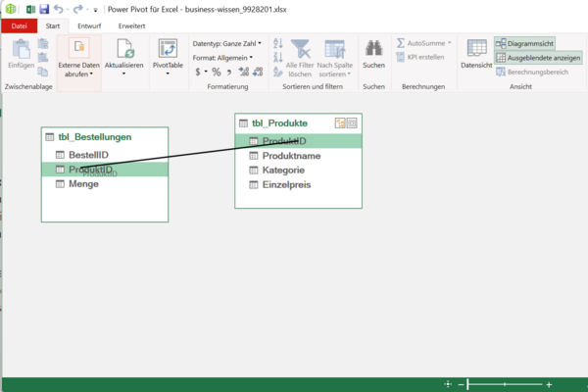
Task: Expand AutoSumme dropdown arrow
Action: (x=449, y=43)
